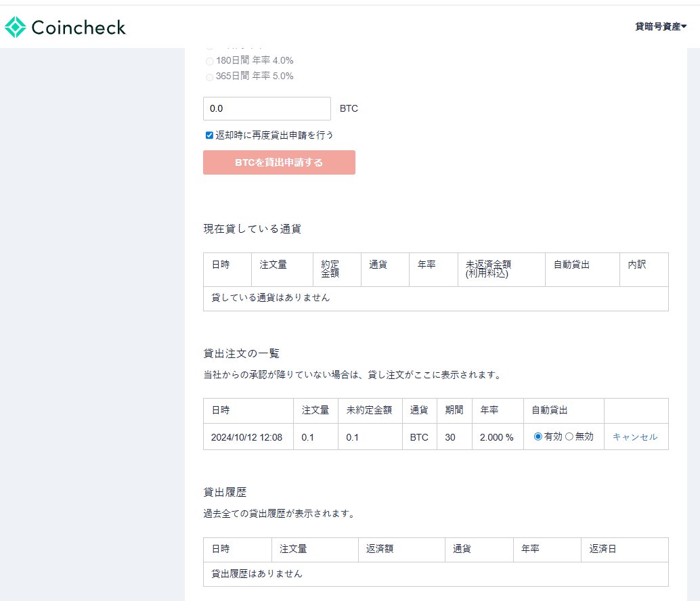The height and width of the screenshot is (601, 700).
Task: Select the 365日間 年率 5.0% option
Action: click(209, 76)
